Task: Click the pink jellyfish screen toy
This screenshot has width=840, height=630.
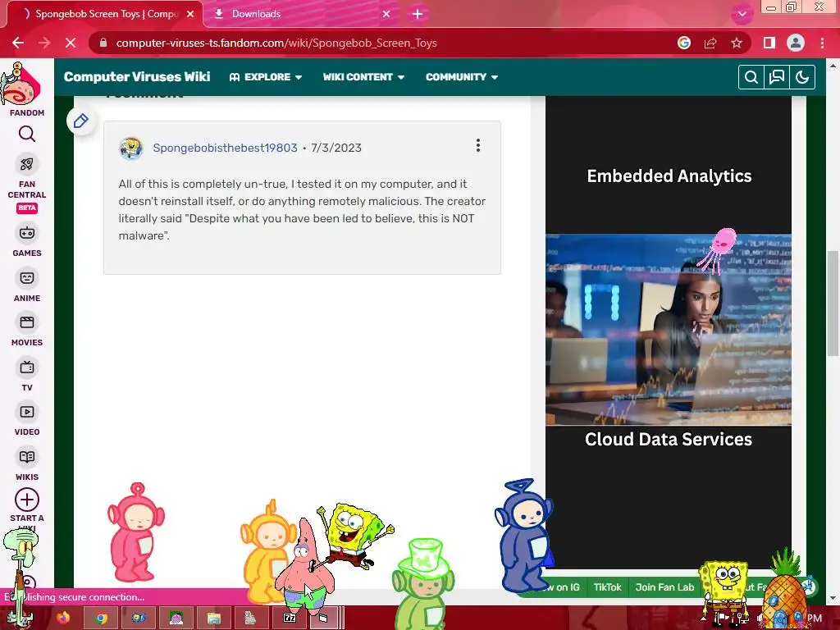Action: point(717,250)
